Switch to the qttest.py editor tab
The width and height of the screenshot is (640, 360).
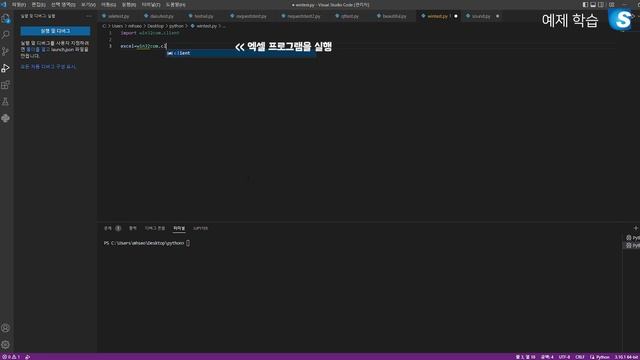pos(350,16)
